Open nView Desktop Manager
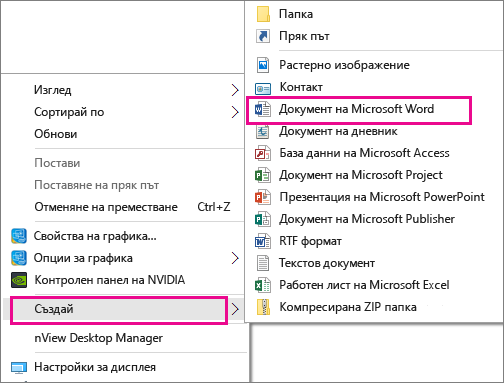The height and width of the screenshot is (383, 504). coord(99,338)
